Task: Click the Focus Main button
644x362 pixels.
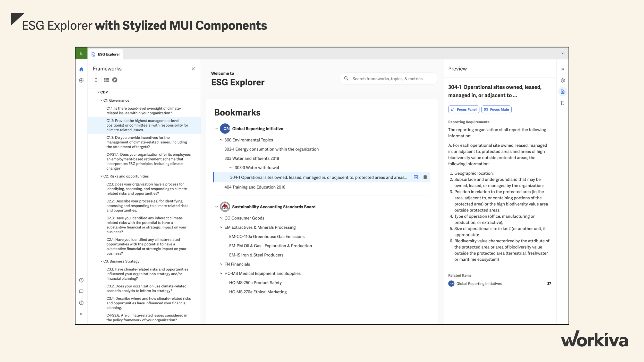Action: click(x=496, y=109)
